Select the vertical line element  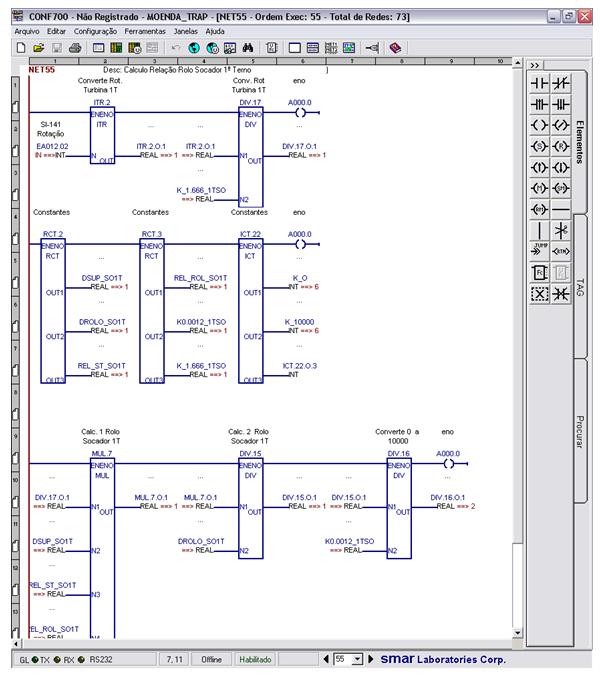539,230
